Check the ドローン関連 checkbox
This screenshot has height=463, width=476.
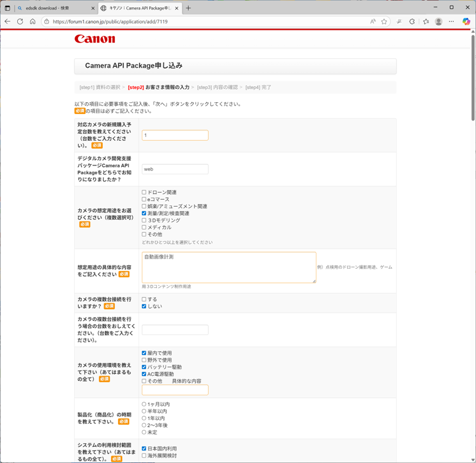coord(144,193)
